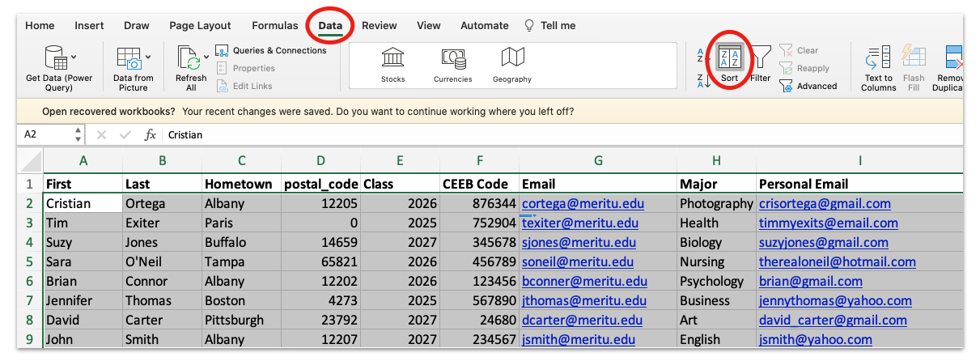Expand the Refresh All dropdown arrow
980x361 pixels.
point(206,57)
